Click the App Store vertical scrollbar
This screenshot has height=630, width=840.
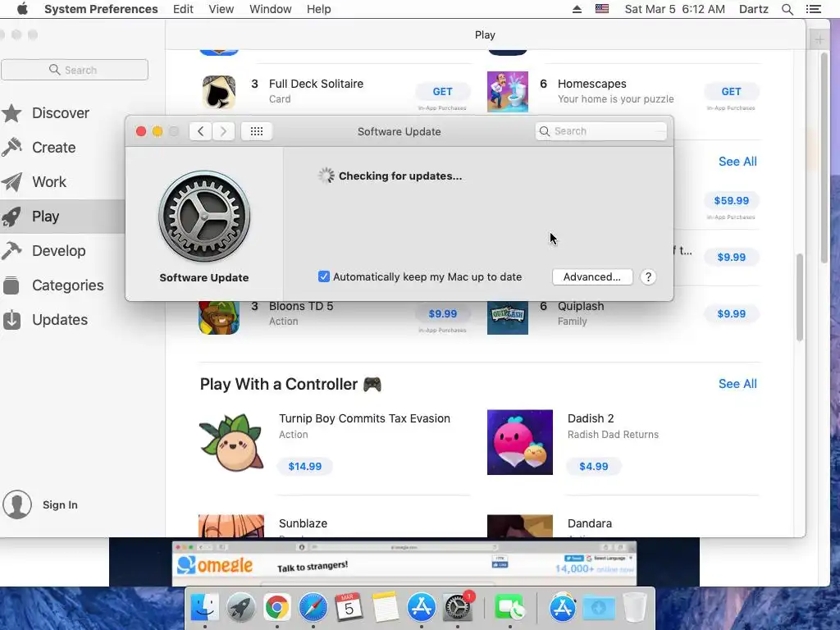pos(800,297)
